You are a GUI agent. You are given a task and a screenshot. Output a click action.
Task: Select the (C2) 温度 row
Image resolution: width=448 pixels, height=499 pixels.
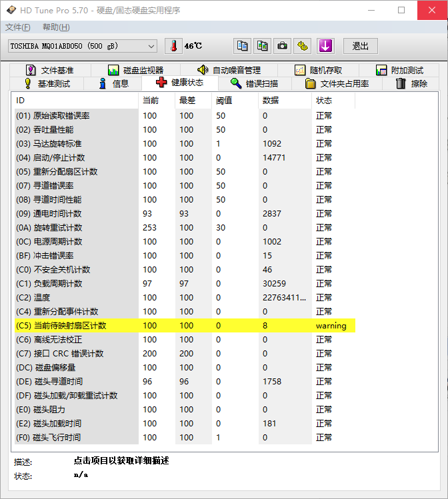(185, 298)
